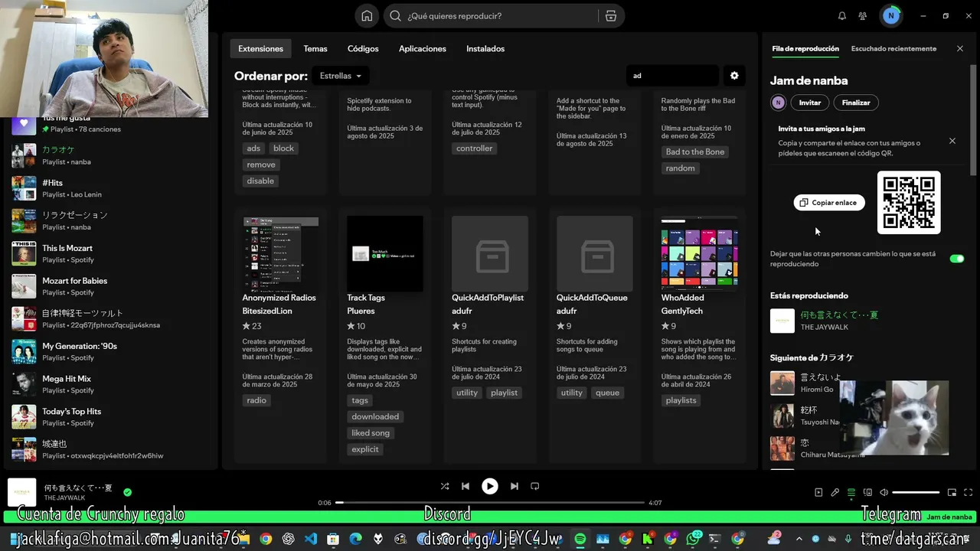
Task: Switch to the Extensiones tab
Action: pyautogui.click(x=260, y=48)
